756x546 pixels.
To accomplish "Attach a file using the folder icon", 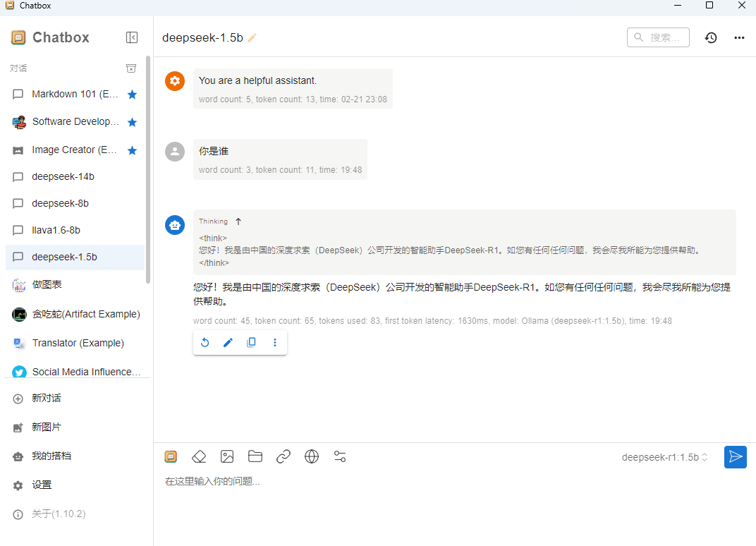I will coord(255,456).
